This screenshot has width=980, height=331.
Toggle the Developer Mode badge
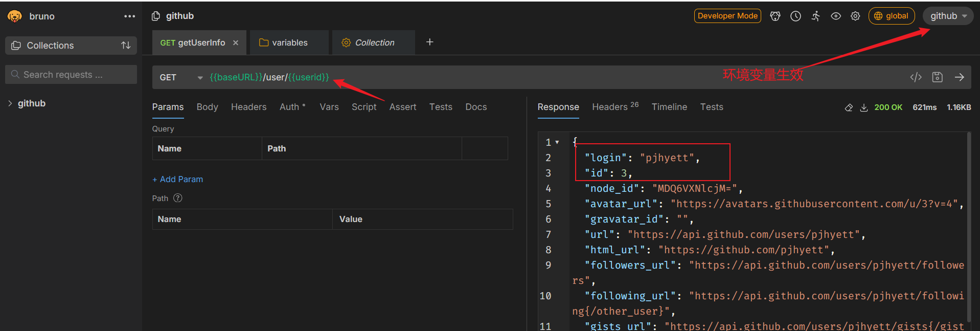click(x=727, y=16)
